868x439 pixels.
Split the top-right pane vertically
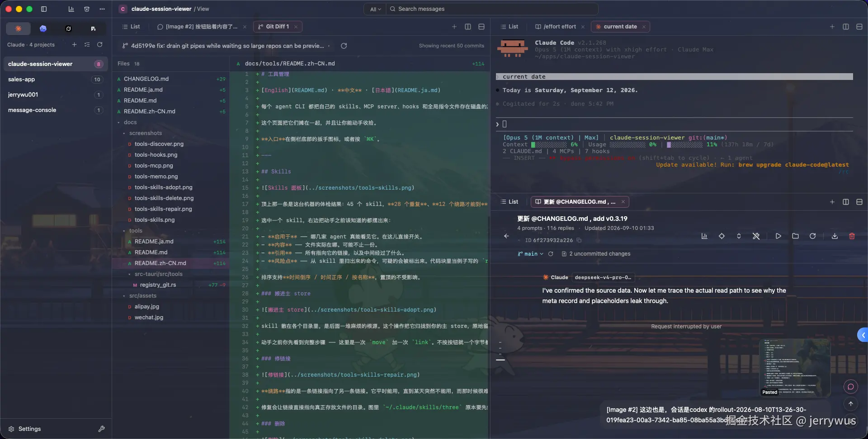tap(846, 27)
